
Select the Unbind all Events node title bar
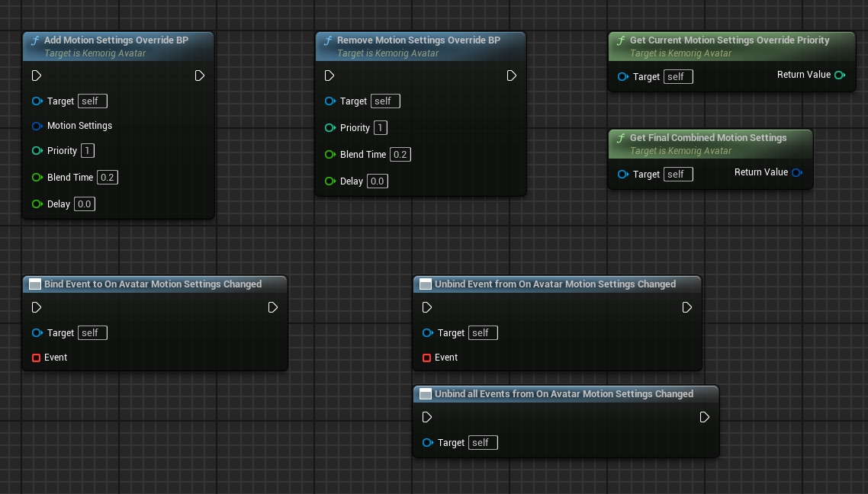pos(564,394)
